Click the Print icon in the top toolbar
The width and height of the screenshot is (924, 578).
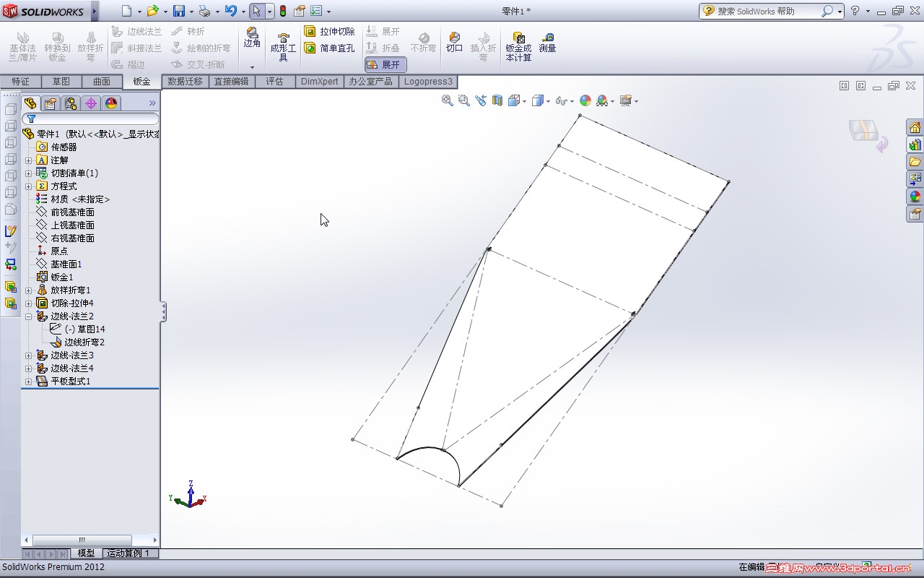[x=204, y=11]
